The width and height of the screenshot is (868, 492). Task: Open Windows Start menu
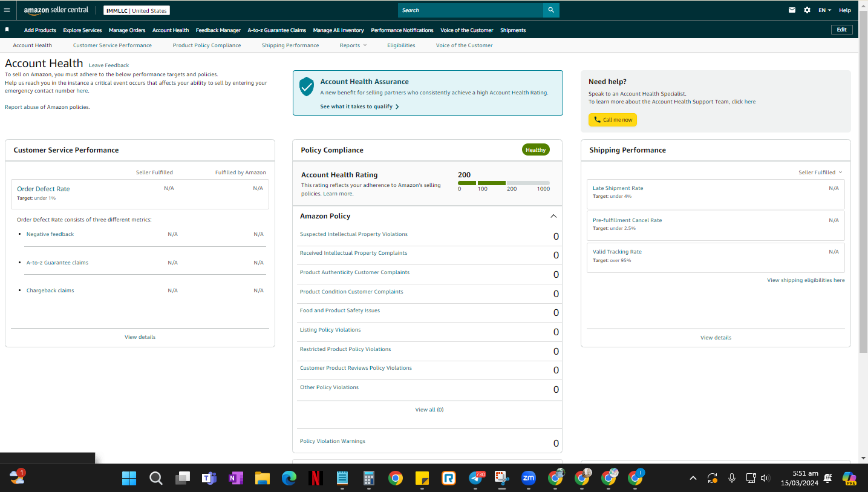[x=129, y=479]
